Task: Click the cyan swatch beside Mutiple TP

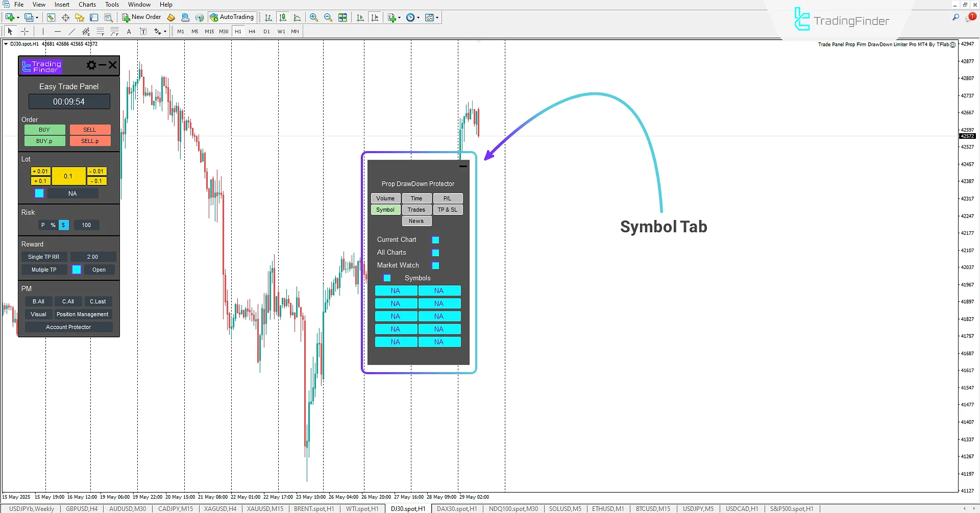Action: click(77, 270)
